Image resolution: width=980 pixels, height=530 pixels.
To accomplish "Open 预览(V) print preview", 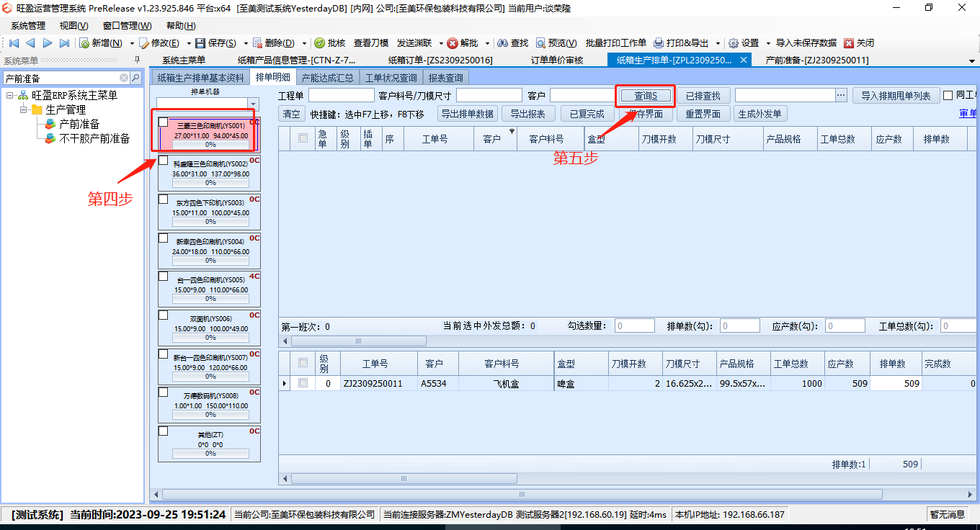I will (x=556, y=43).
